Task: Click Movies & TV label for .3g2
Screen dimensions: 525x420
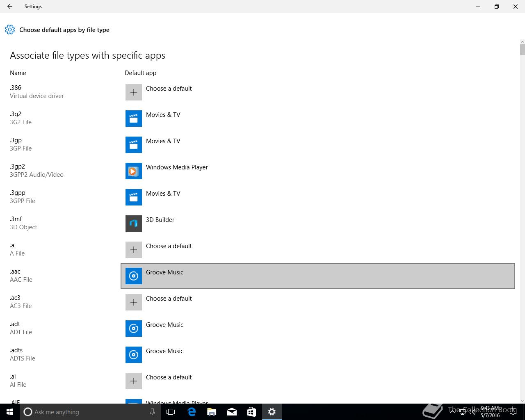Action: pyautogui.click(x=163, y=115)
